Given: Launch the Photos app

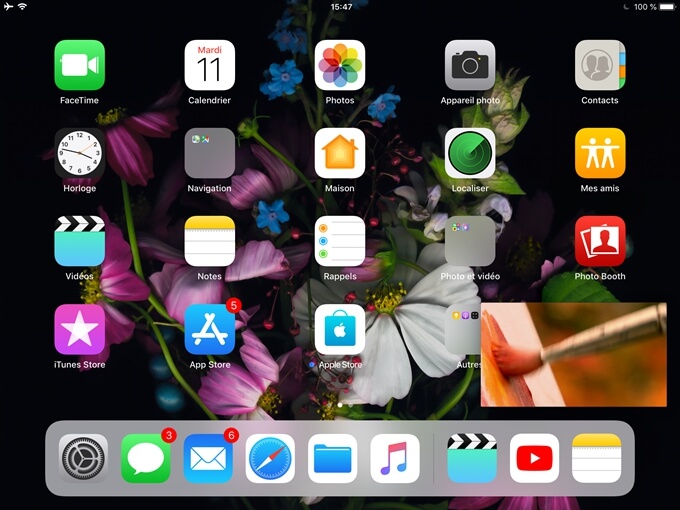Looking at the screenshot, I should coord(340,65).
